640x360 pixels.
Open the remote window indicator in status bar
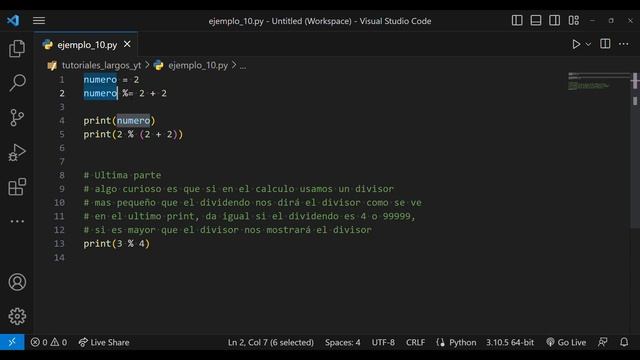coord(12,342)
